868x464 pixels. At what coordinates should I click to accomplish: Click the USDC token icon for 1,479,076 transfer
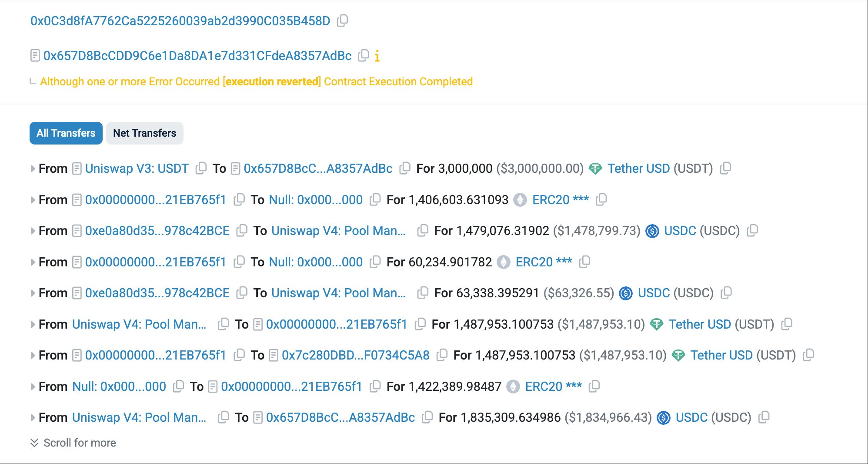652,231
